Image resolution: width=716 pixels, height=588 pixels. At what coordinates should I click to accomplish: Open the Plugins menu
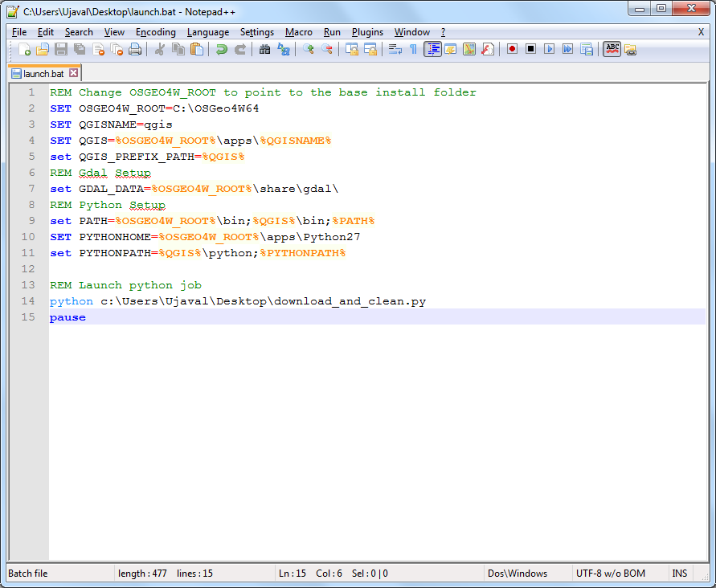click(x=367, y=32)
